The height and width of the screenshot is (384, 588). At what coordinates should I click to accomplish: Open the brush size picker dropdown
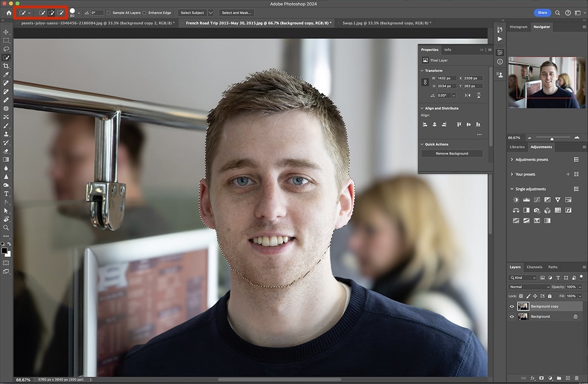coord(78,12)
